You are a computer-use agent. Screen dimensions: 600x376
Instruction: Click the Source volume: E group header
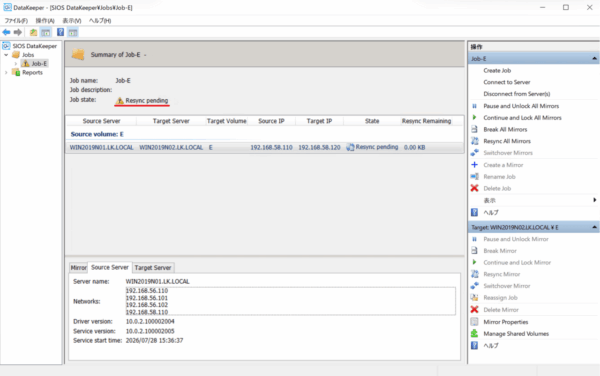pyautogui.click(x=97, y=134)
